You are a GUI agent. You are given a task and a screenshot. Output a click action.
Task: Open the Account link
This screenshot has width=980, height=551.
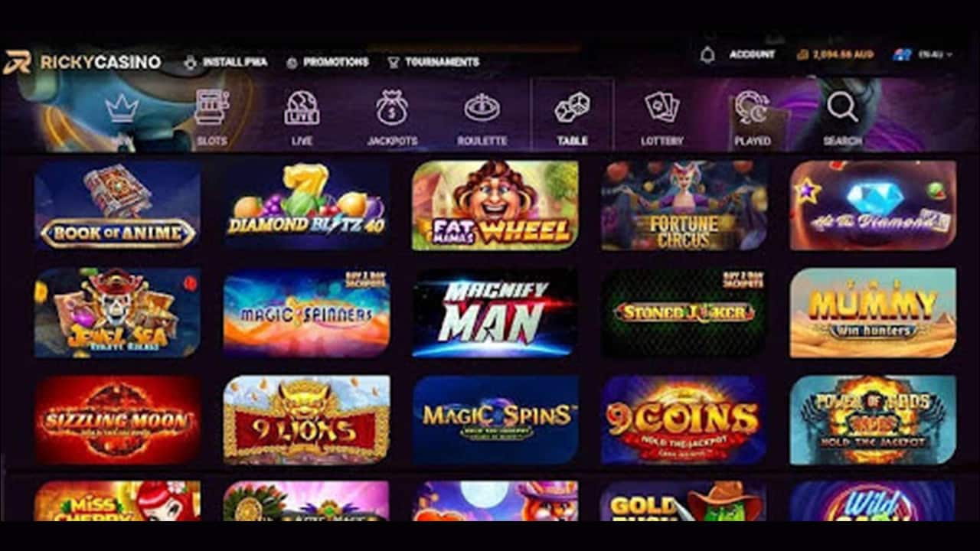click(x=752, y=54)
